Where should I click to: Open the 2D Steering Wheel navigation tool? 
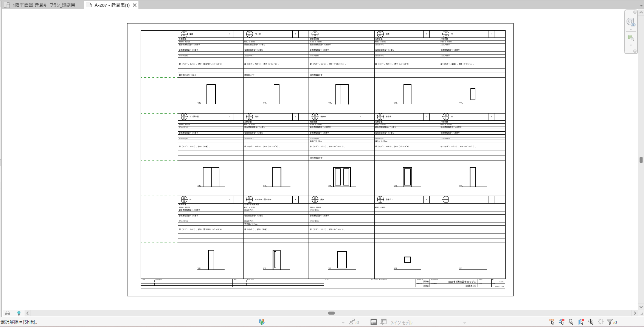pyautogui.click(x=630, y=22)
